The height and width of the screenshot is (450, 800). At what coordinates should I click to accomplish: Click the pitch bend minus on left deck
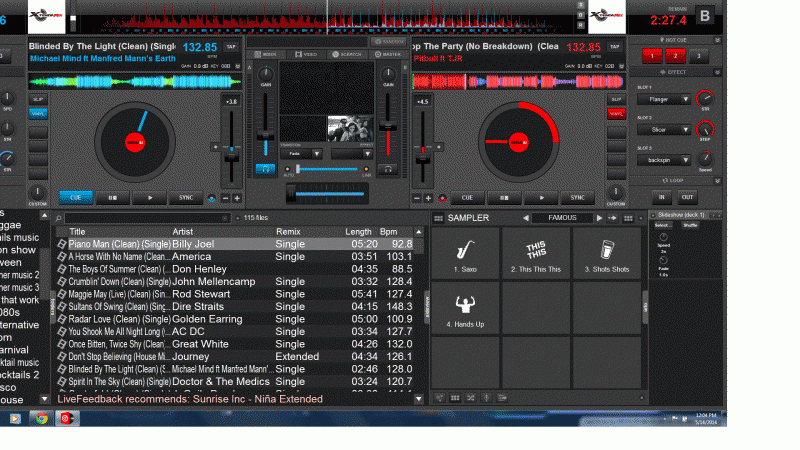225,198
